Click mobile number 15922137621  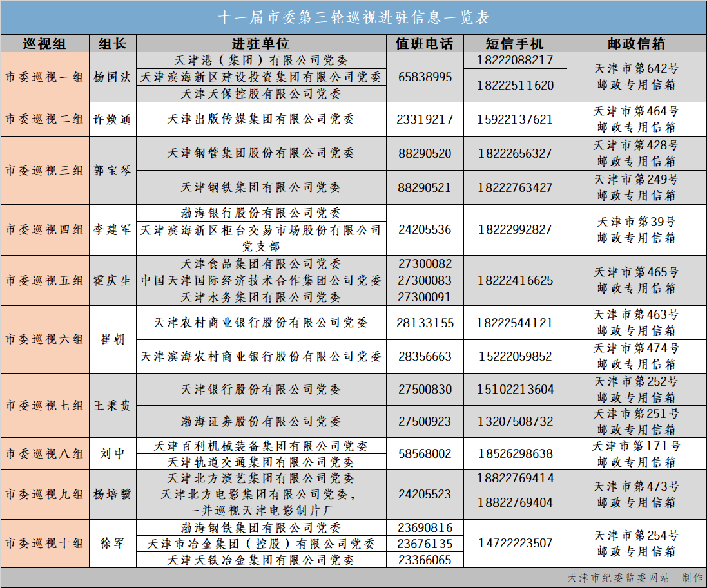pyautogui.click(x=515, y=119)
